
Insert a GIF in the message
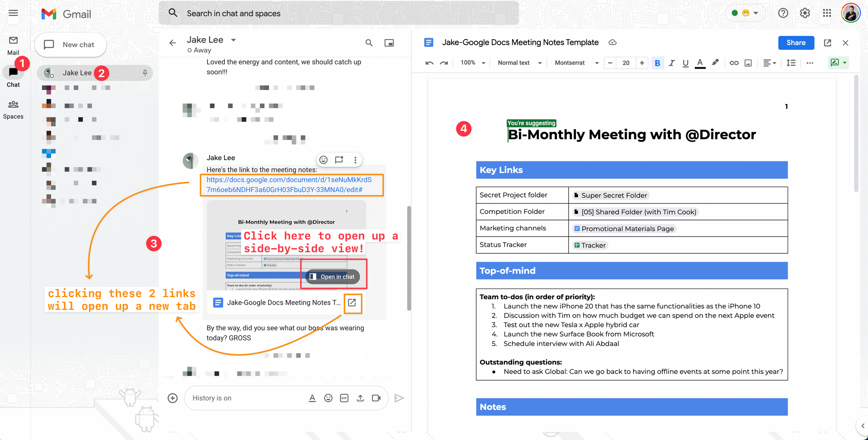coord(344,398)
